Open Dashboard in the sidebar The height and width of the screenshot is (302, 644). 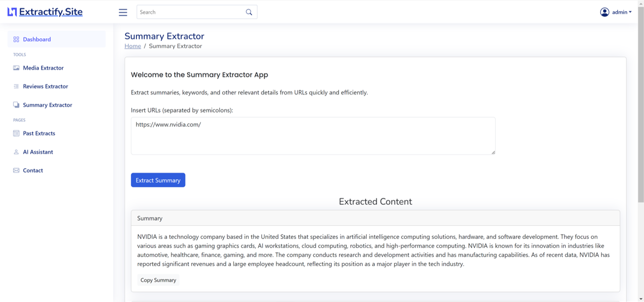57,39
